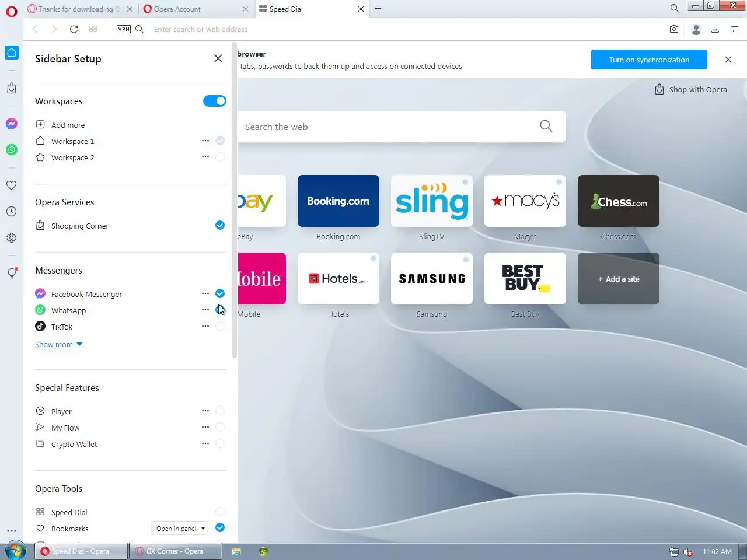Close the Sidebar Setup panel
This screenshot has width=747, height=560.
point(218,58)
